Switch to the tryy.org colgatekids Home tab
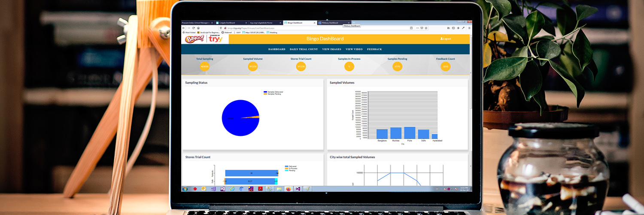This screenshot has width=644, height=215. tap(266, 22)
